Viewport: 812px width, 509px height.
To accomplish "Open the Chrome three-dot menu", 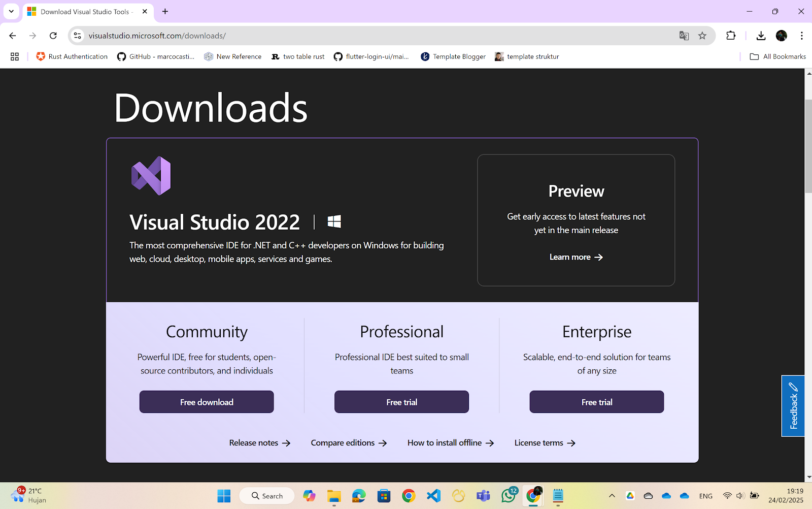I will 802,36.
